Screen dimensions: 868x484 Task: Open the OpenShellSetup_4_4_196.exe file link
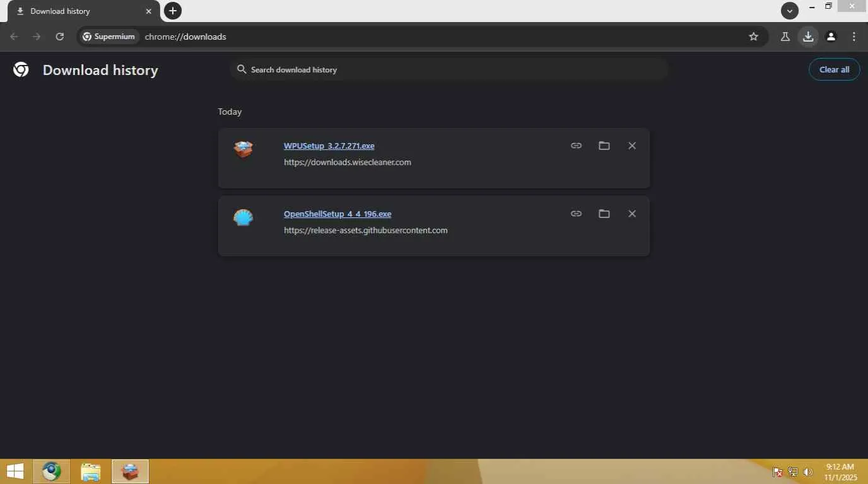[337, 214]
